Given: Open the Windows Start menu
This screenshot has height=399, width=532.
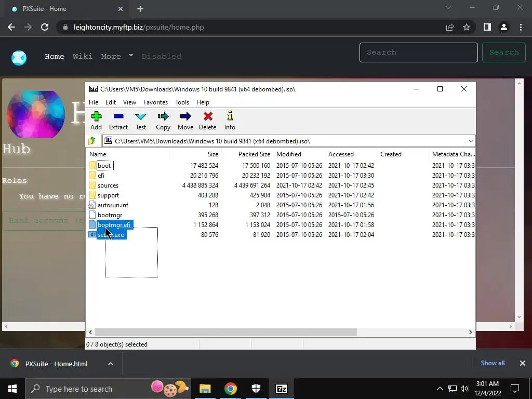Looking at the screenshot, I should point(12,389).
